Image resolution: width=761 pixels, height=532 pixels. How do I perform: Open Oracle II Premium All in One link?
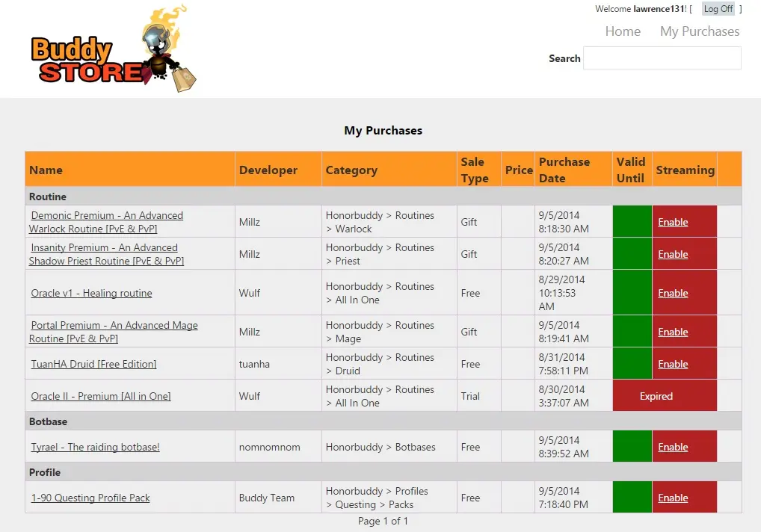click(101, 396)
